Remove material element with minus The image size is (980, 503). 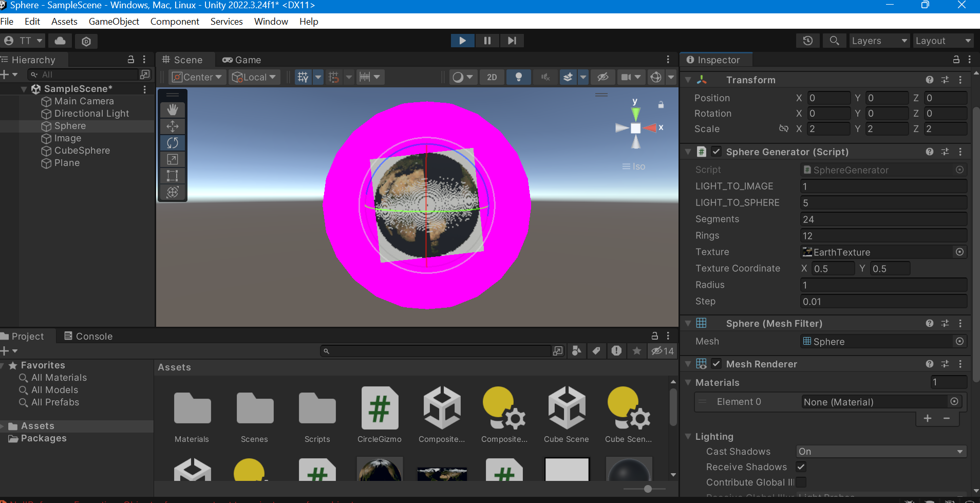point(946,418)
